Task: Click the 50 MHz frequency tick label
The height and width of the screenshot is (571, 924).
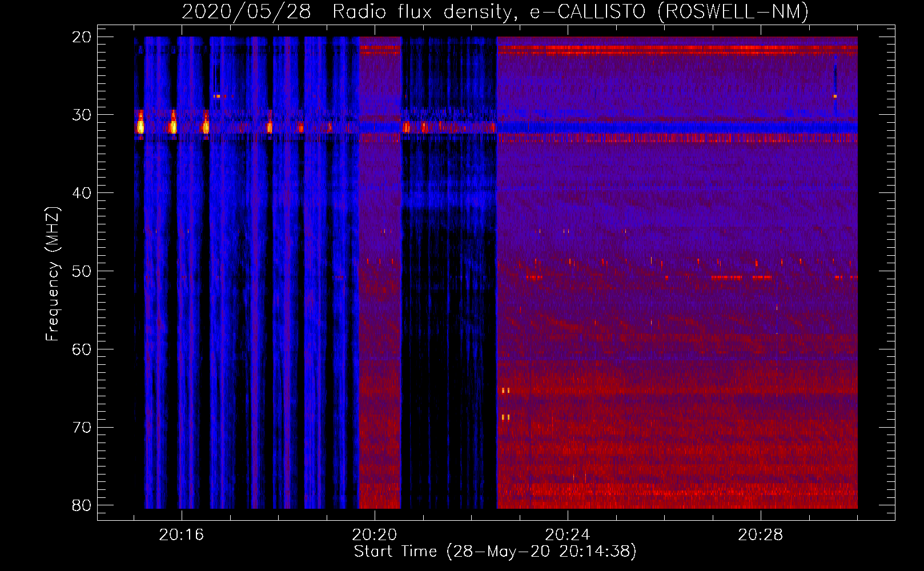Action: (82, 271)
